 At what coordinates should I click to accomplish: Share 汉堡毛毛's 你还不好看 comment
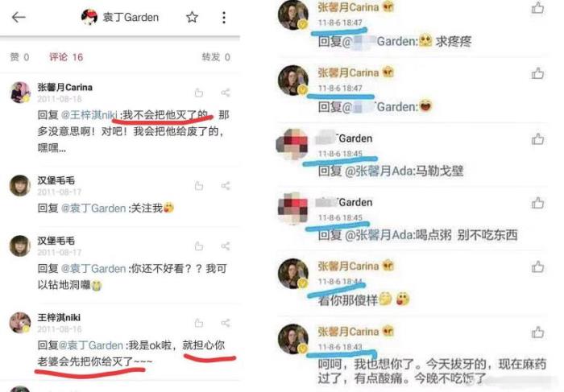225,246
